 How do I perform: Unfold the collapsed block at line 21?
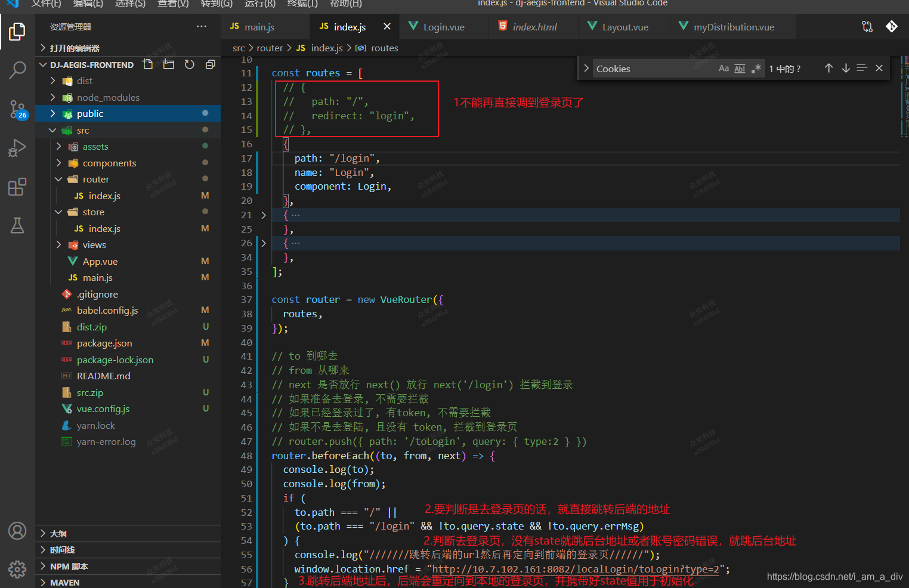coord(264,215)
